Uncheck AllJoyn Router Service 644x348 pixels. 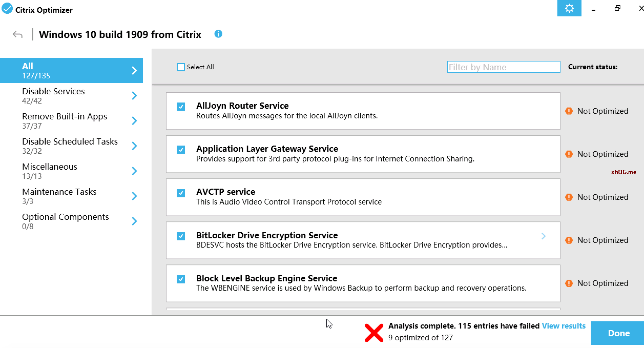pos(181,106)
